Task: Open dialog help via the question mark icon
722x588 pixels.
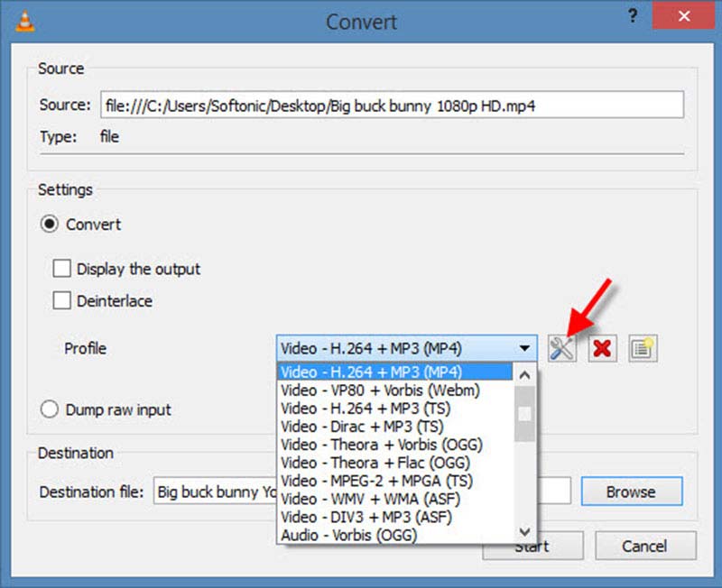Action: click(633, 15)
